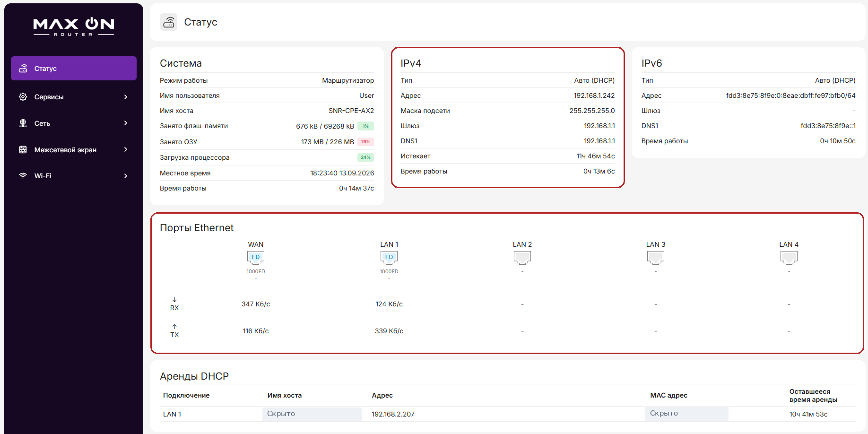This screenshot has width=868, height=434.
Task: Click the Статус sidebar router icon
Action: [x=23, y=69]
